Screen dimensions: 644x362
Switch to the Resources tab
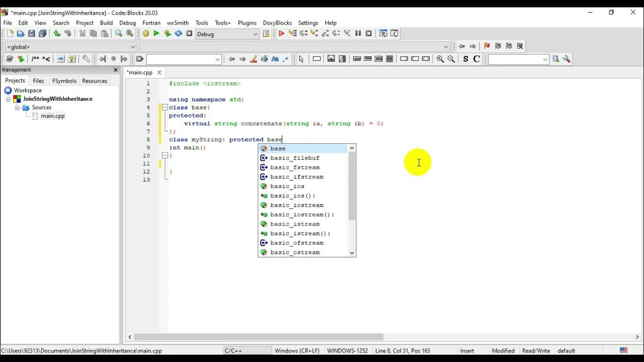click(x=95, y=80)
